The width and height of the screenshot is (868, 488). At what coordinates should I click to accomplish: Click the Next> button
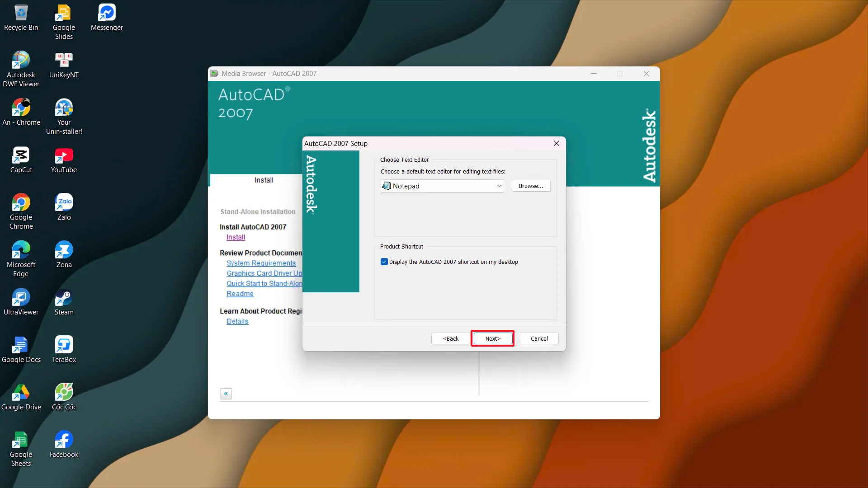point(492,338)
